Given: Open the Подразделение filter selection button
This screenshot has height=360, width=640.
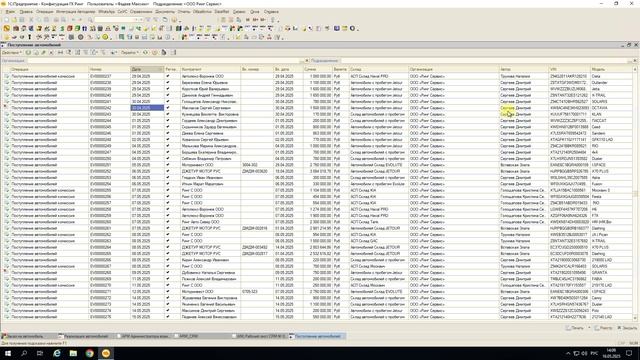Looking at the screenshot, I should coord(630,61).
